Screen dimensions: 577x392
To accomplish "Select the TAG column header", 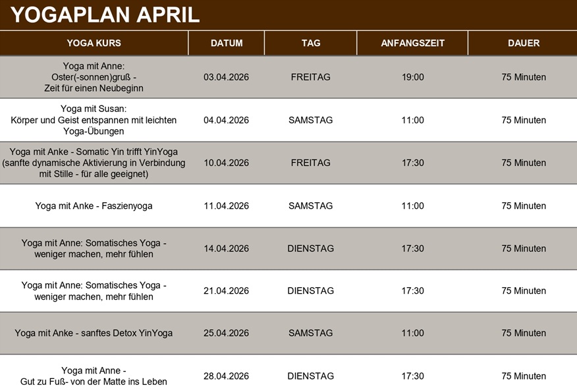I will [x=311, y=43].
